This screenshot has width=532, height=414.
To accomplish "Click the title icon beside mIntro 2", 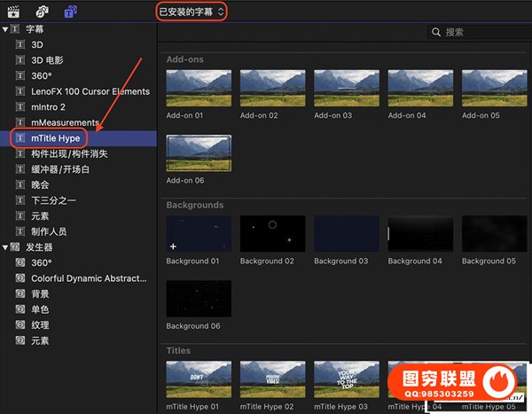I will tap(21, 106).
